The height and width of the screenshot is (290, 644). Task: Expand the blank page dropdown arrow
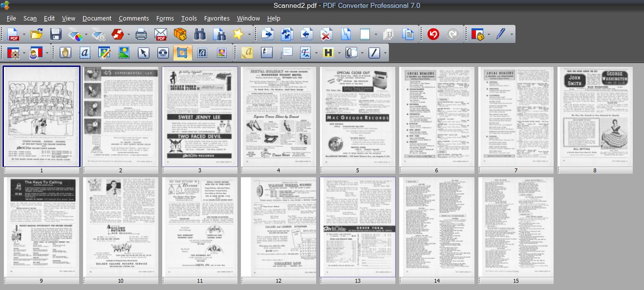click(x=376, y=35)
